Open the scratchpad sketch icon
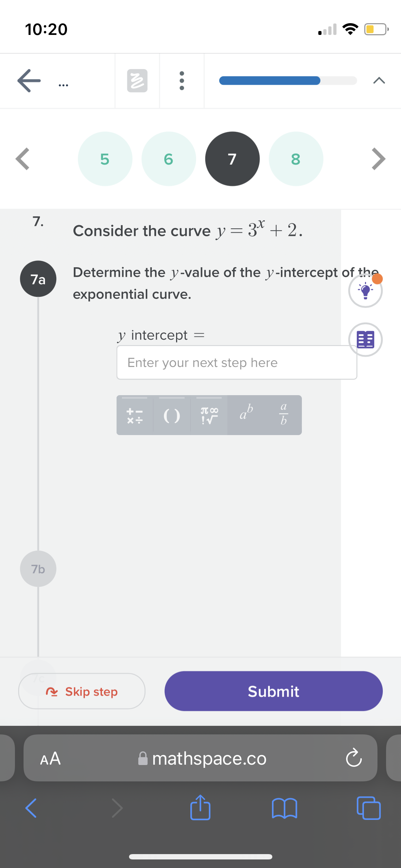 137,81
